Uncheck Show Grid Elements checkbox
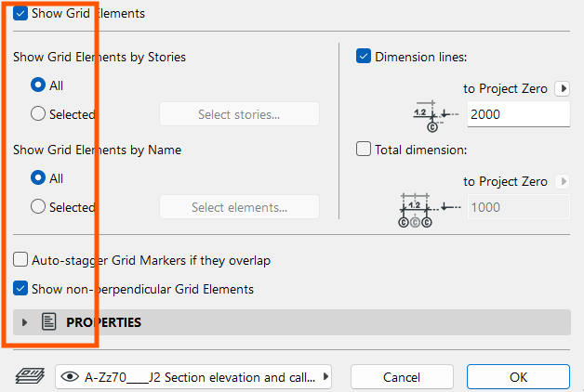584x392 pixels. 20,13
